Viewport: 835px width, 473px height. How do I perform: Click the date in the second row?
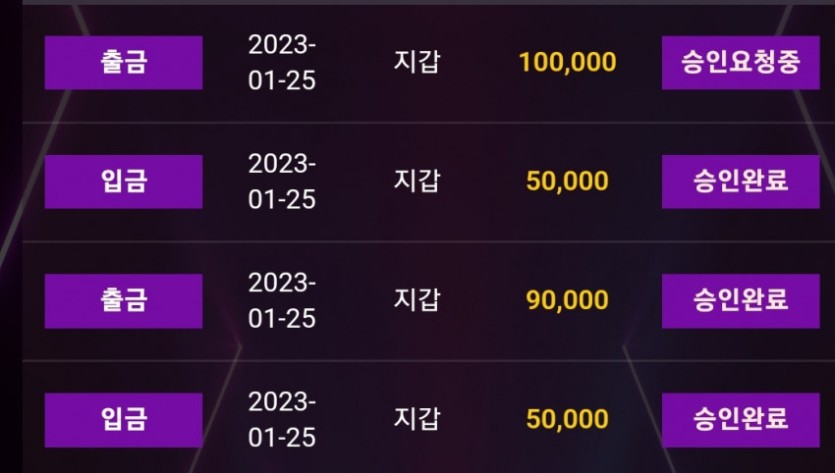282,181
